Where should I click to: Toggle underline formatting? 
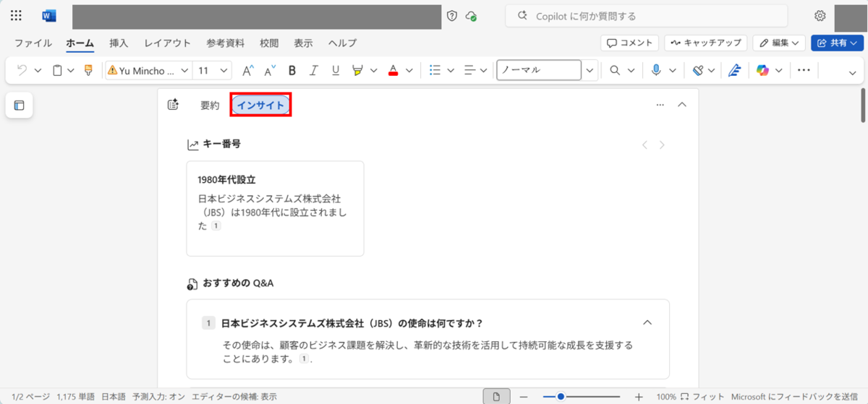336,70
